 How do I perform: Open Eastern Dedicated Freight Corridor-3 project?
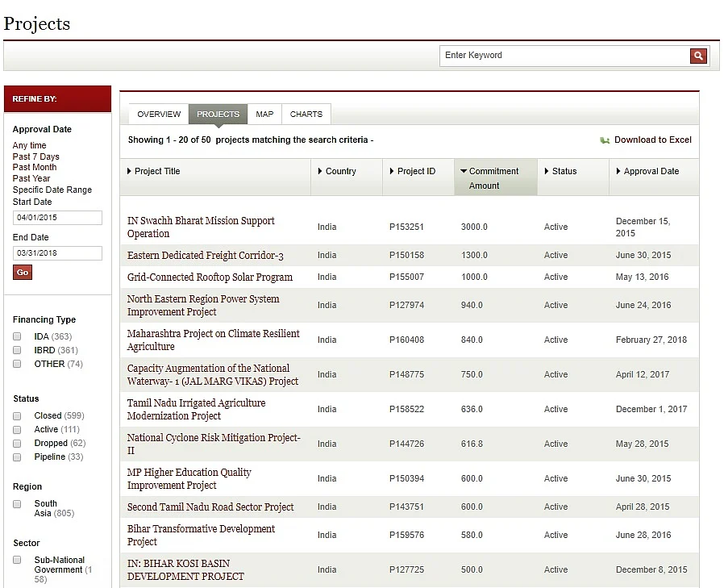click(205, 256)
